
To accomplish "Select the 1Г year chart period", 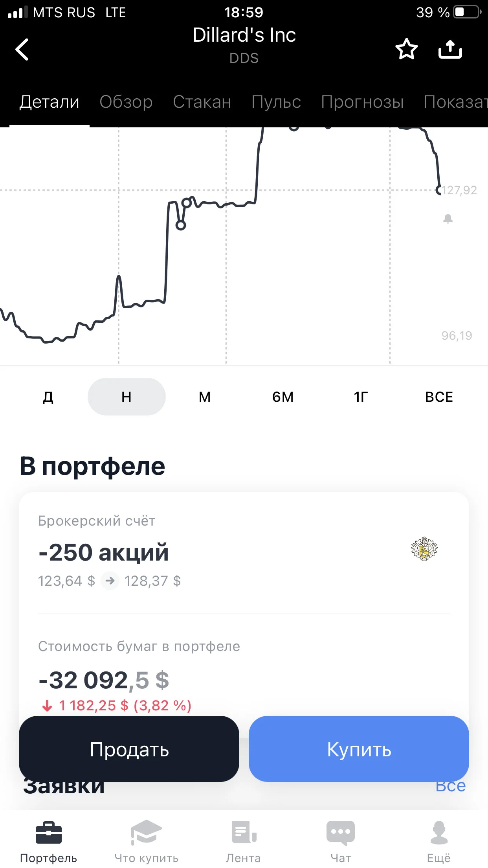I will coord(361,397).
